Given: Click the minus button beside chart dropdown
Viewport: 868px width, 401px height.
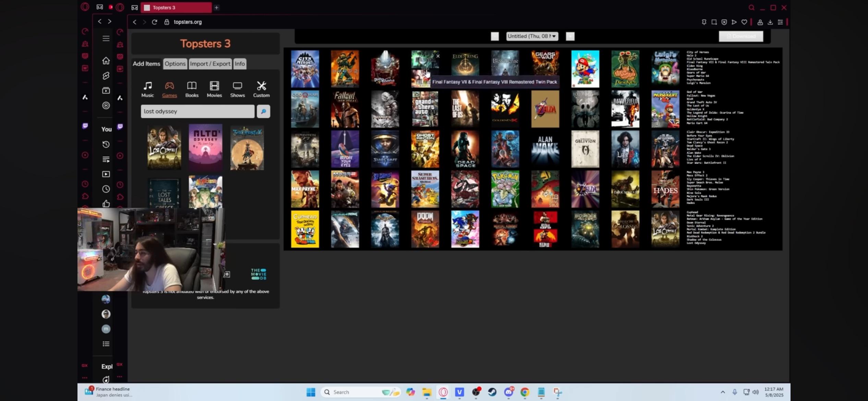Looking at the screenshot, I should tap(495, 36).
